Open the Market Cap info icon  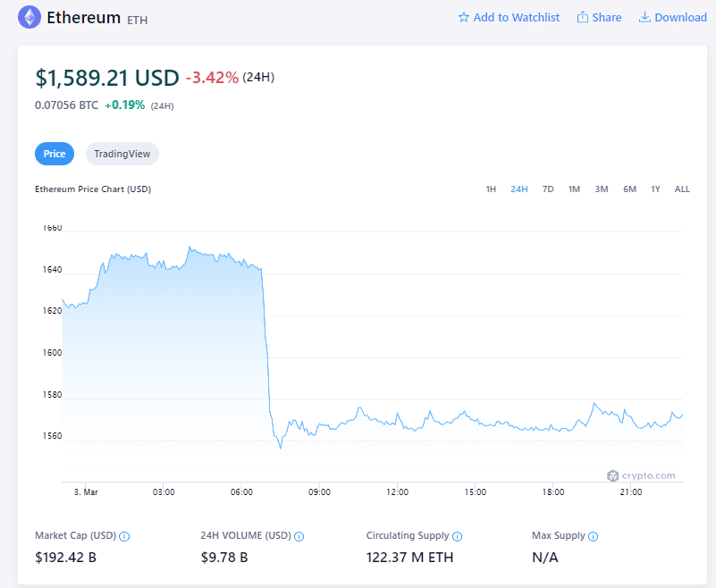click(x=124, y=536)
